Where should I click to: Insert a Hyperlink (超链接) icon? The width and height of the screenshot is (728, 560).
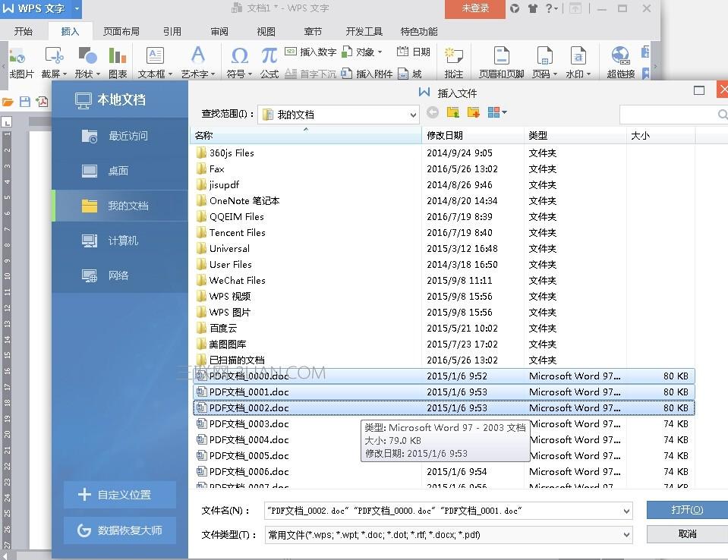620,55
